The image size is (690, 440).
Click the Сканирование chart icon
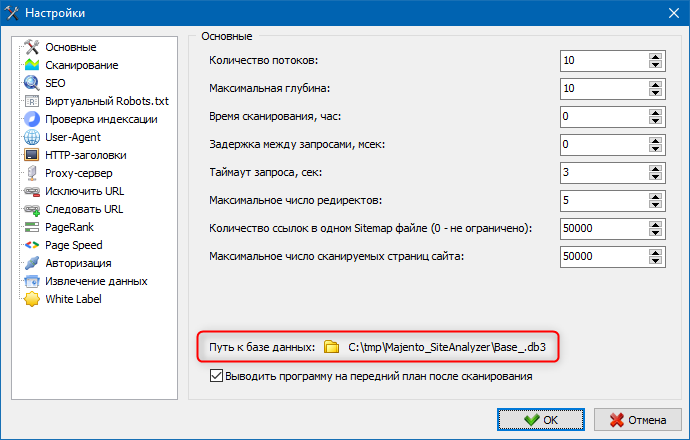pyautogui.click(x=32, y=65)
